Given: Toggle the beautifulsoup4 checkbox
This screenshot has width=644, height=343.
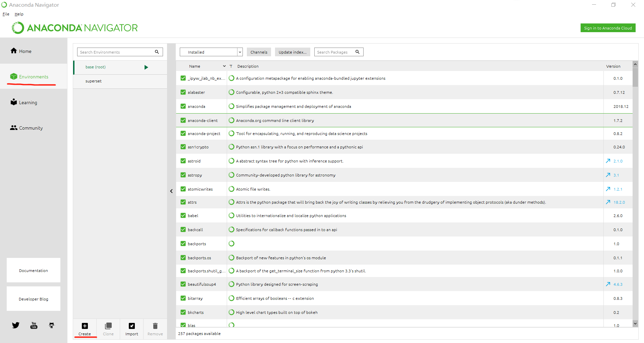Looking at the screenshot, I should pyautogui.click(x=183, y=284).
